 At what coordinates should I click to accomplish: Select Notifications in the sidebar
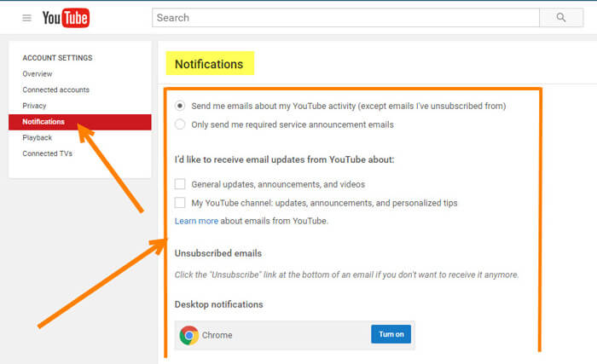click(x=80, y=122)
